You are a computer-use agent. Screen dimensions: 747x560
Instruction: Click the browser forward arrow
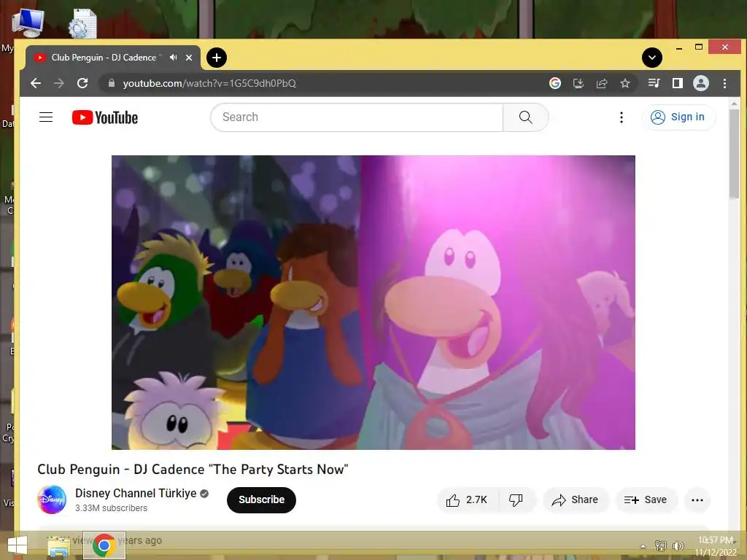[59, 83]
